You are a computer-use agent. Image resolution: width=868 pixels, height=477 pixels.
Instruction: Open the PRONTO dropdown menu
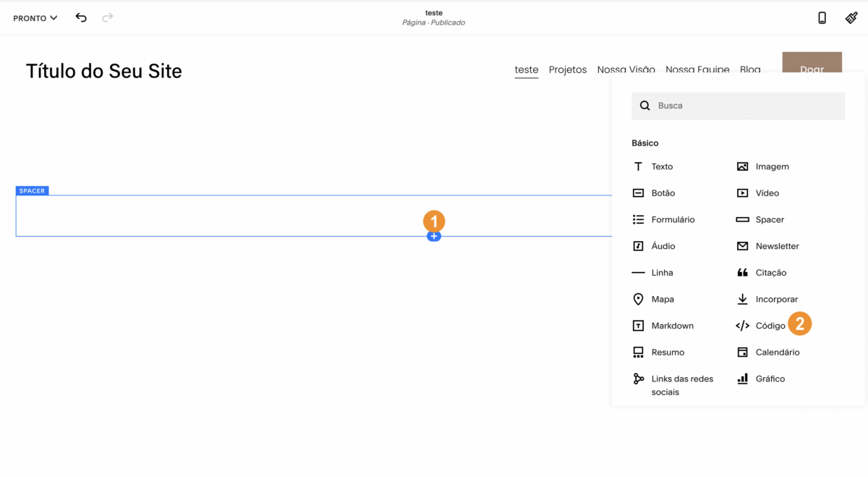[35, 18]
